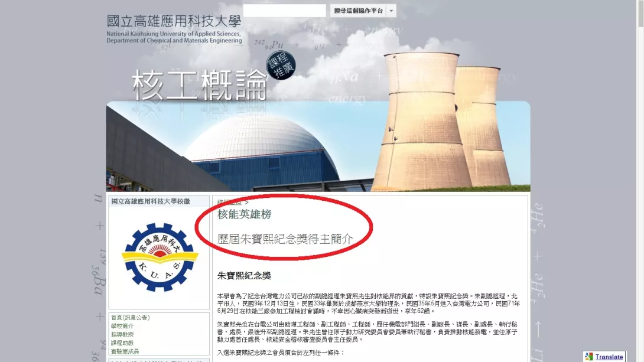Open the 指導教授 sidebar link
644x362 pixels.
(122, 334)
